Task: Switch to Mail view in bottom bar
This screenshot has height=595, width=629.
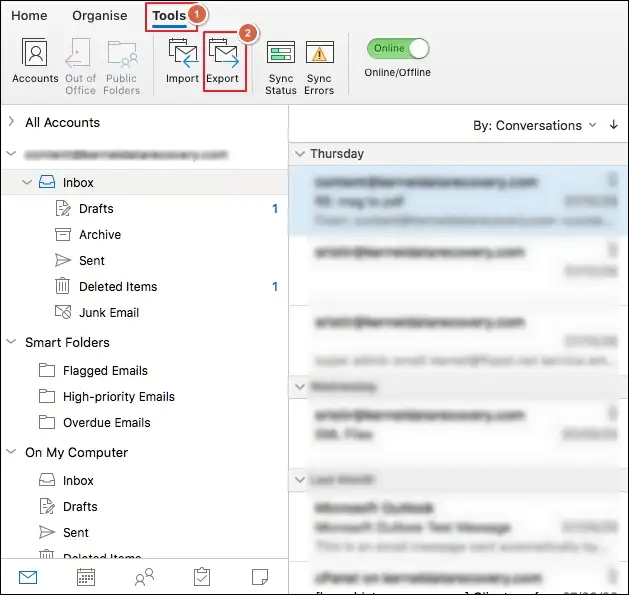Action: click(x=28, y=577)
